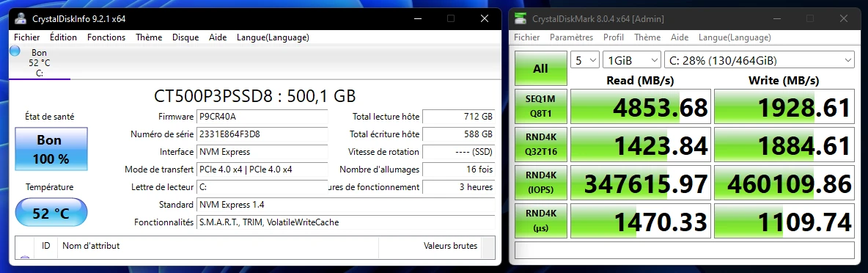Click latency write result 1109.74

click(784, 222)
